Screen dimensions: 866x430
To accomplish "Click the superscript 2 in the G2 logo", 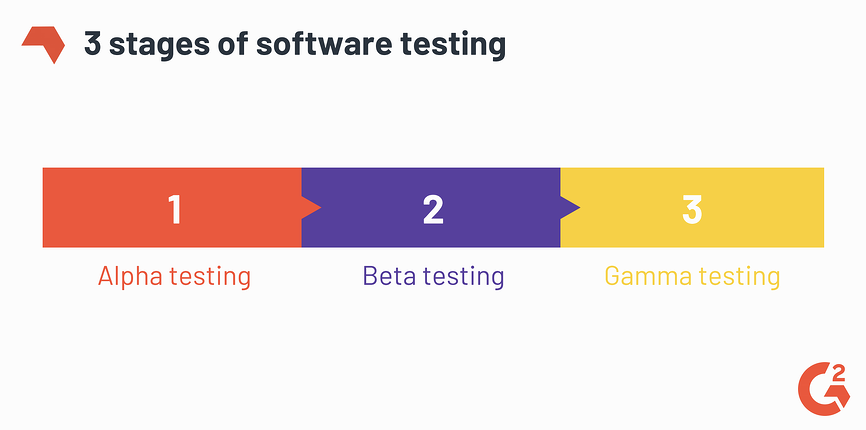I will [x=838, y=374].
